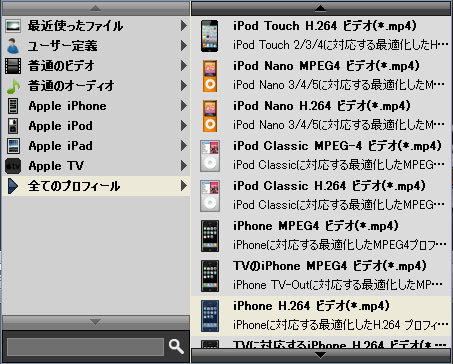Open the ユーザー定義 category
Image resolution: width=453 pixels, height=364 pixels.
pyautogui.click(x=96, y=46)
